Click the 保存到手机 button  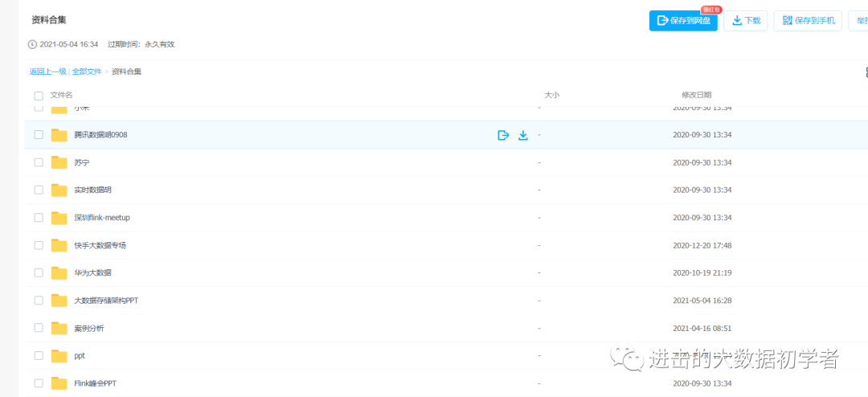[x=809, y=20]
